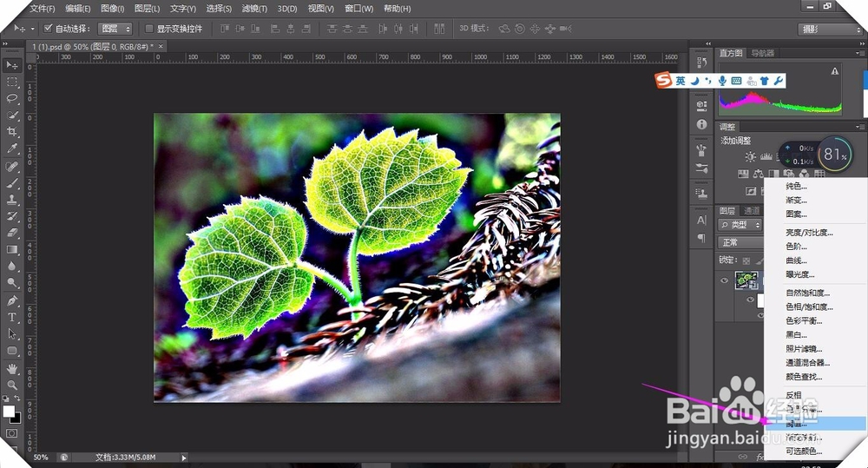Click the foreground color swatch

point(9,411)
